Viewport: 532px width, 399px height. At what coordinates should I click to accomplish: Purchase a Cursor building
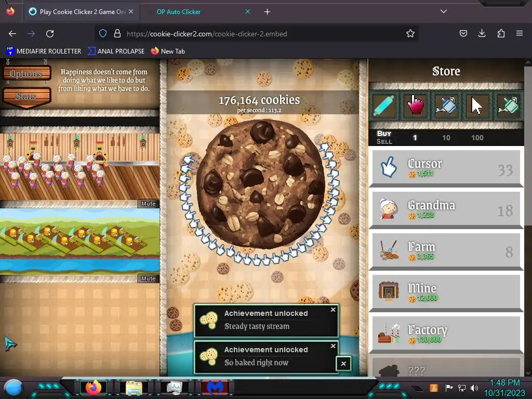point(446,168)
